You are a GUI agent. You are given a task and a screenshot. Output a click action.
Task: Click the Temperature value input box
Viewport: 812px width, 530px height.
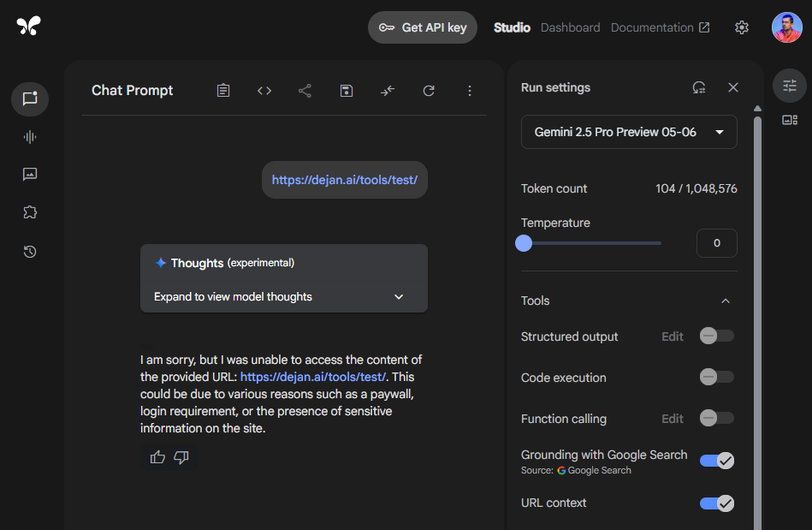717,243
